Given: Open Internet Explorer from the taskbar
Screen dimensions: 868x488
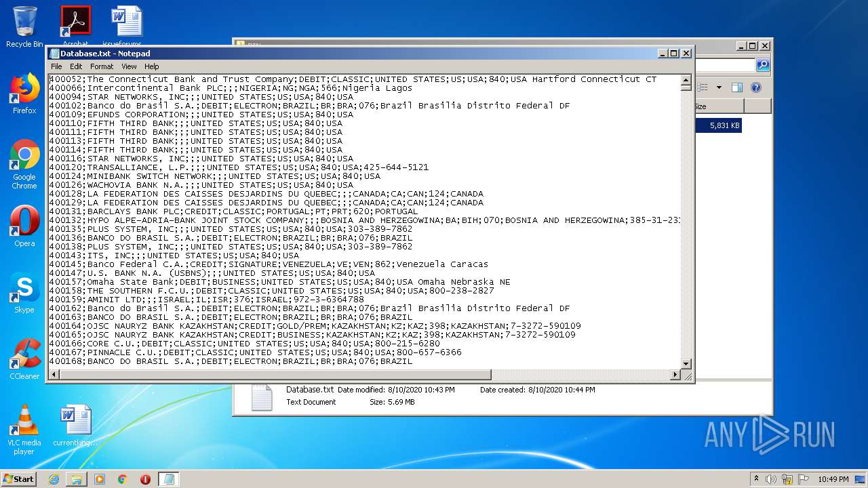Looking at the screenshot, I should (54, 479).
